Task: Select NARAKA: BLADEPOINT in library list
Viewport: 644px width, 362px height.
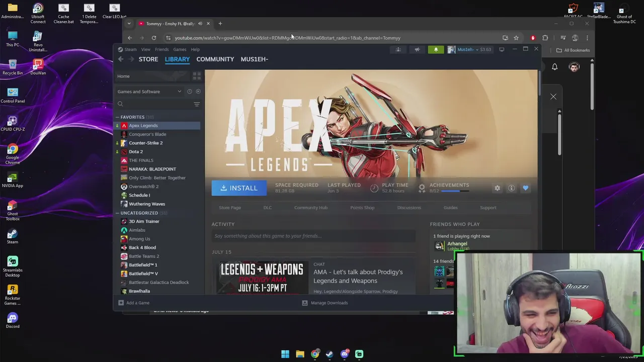Action: 152,169
